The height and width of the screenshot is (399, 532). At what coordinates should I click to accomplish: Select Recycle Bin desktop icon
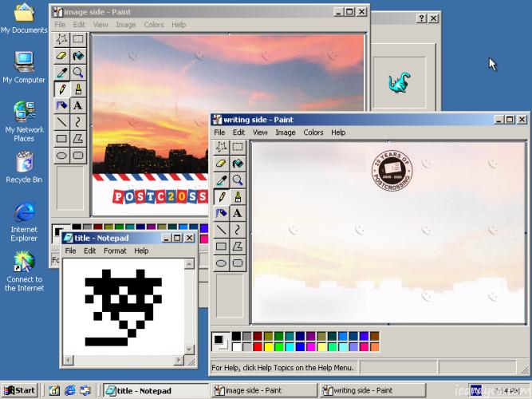point(24,167)
